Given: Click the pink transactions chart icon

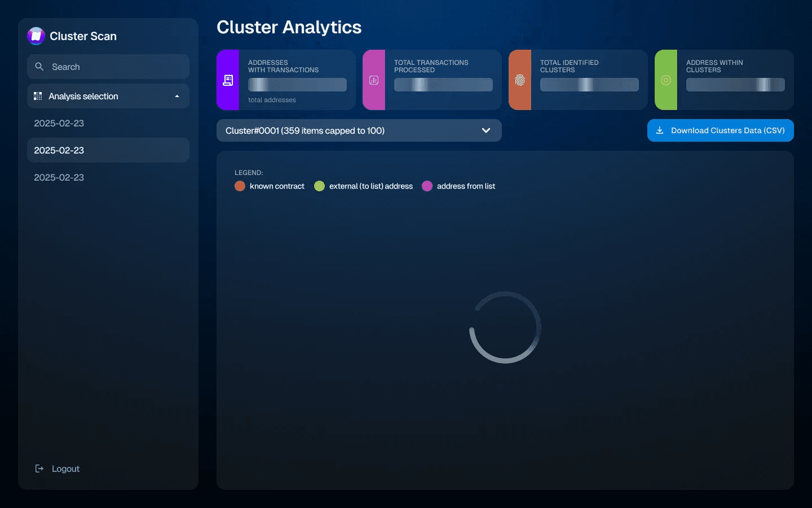Looking at the screenshot, I should pos(374,80).
